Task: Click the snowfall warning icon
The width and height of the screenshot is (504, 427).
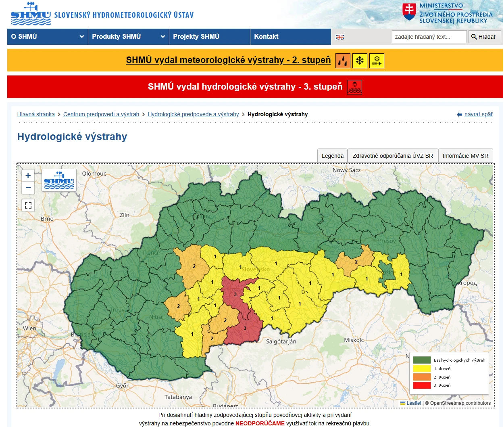Action: (360, 61)
